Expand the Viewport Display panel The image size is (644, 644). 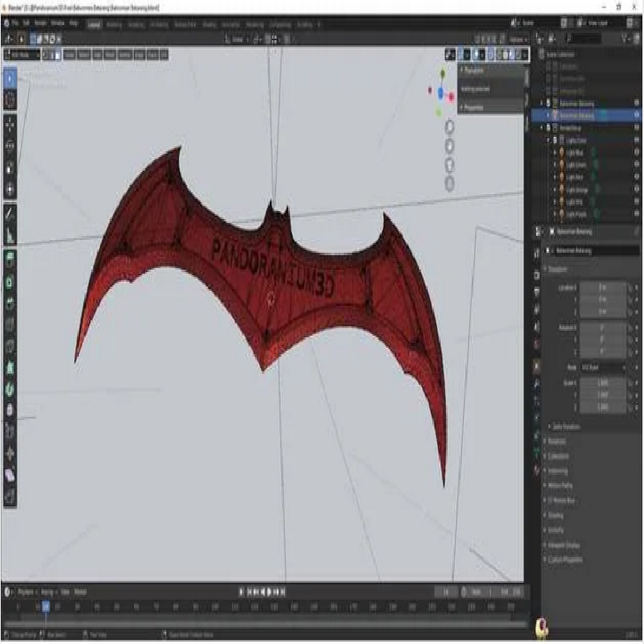[563, 546]
